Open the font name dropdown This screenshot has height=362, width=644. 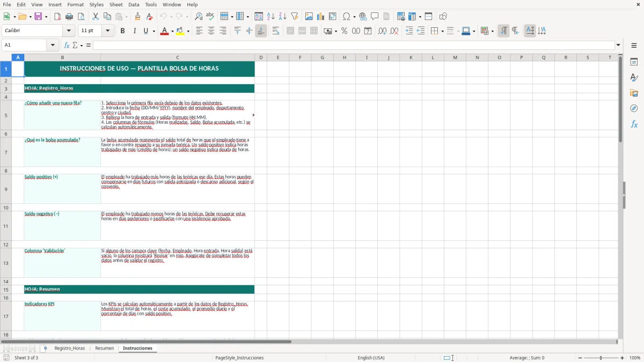click(69, 31)
